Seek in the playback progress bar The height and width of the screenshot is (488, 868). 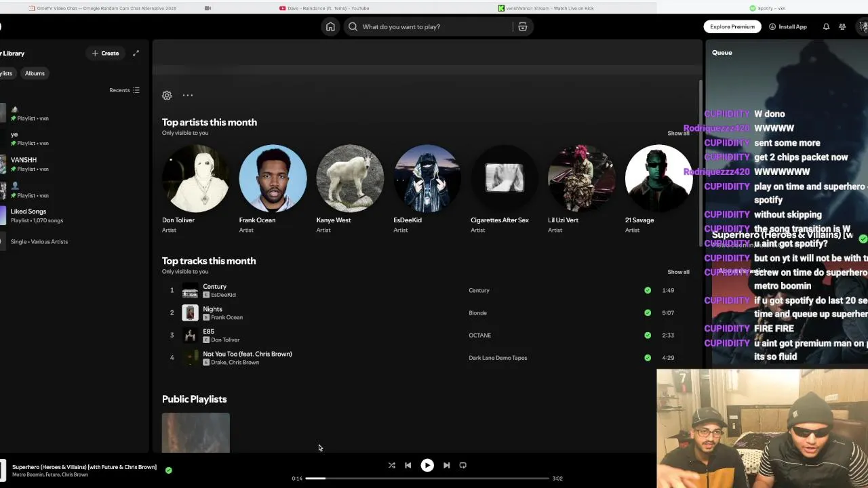[427, 479]
